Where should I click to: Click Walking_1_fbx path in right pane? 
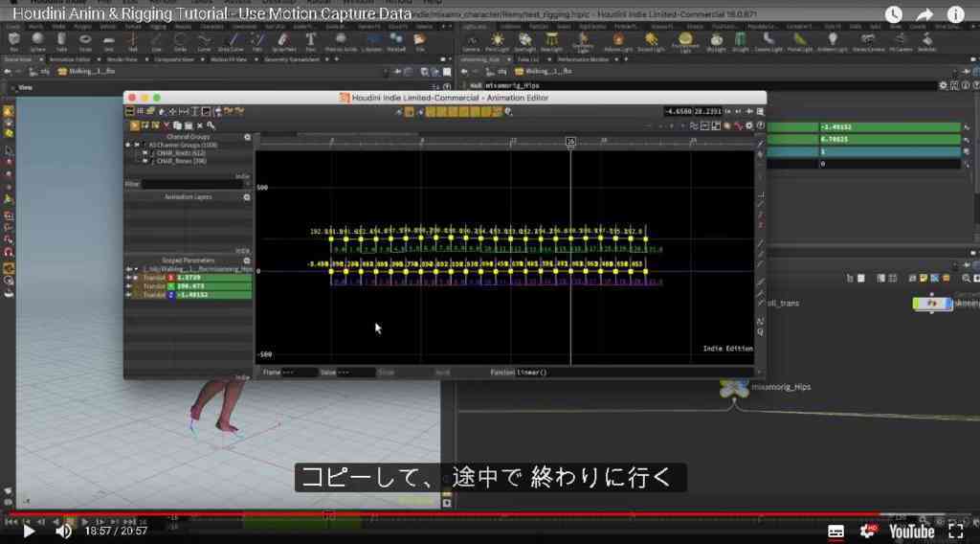(545, 72)
